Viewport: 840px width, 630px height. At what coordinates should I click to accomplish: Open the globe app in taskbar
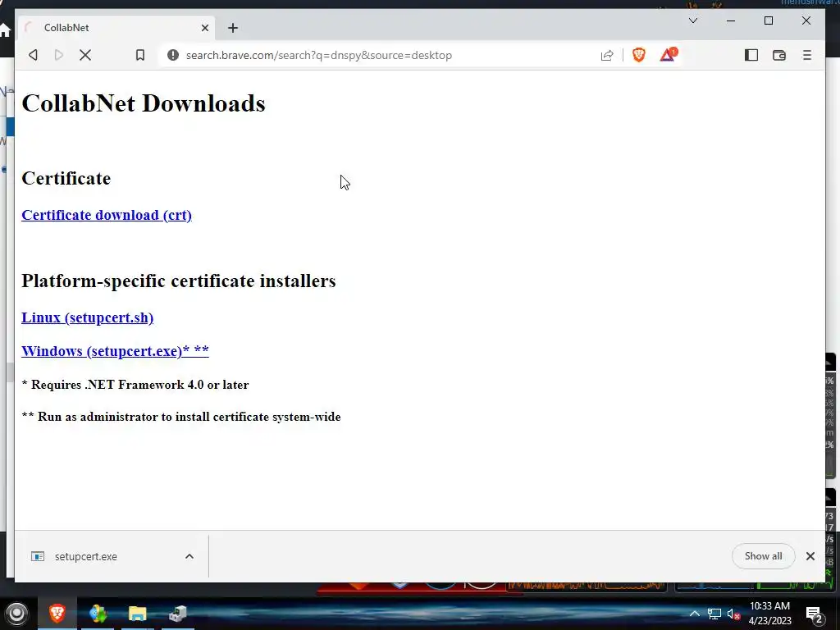(x=98, y=614)
